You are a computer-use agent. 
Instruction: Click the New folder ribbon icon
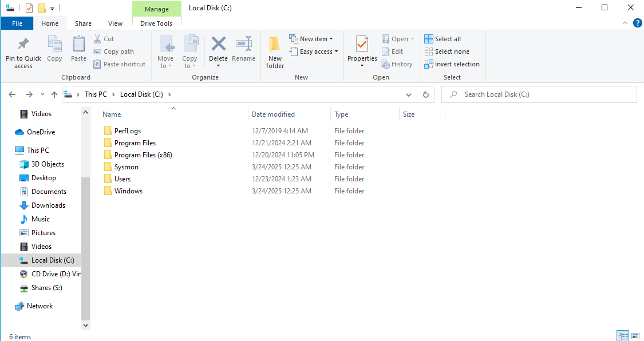[275, 45]
